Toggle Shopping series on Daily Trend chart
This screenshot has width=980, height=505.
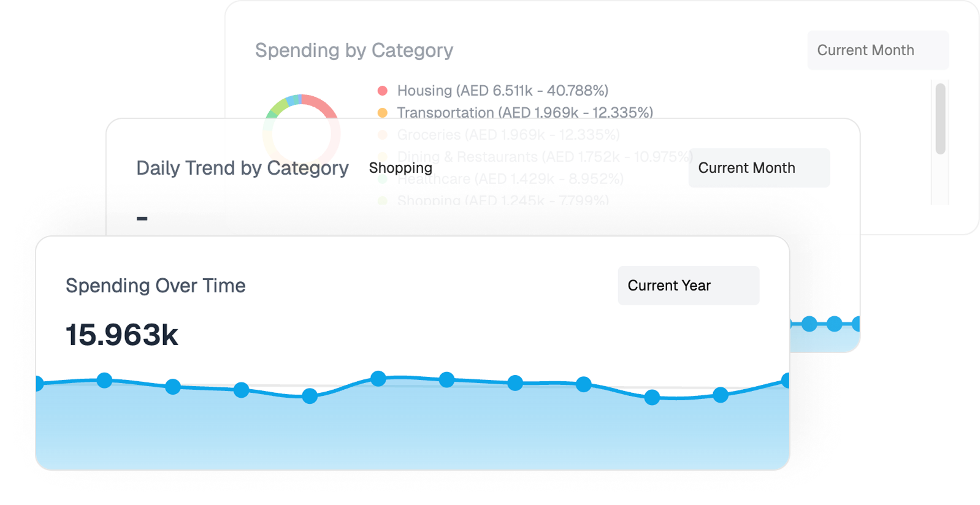pyautogui.click(x=400, y=167)
